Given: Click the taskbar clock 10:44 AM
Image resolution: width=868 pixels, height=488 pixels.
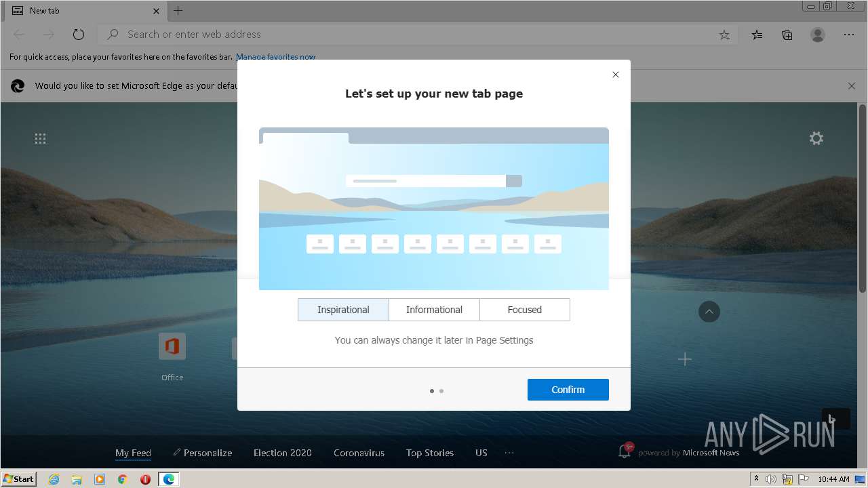Looking at the screenshot, I should (833, 479).
